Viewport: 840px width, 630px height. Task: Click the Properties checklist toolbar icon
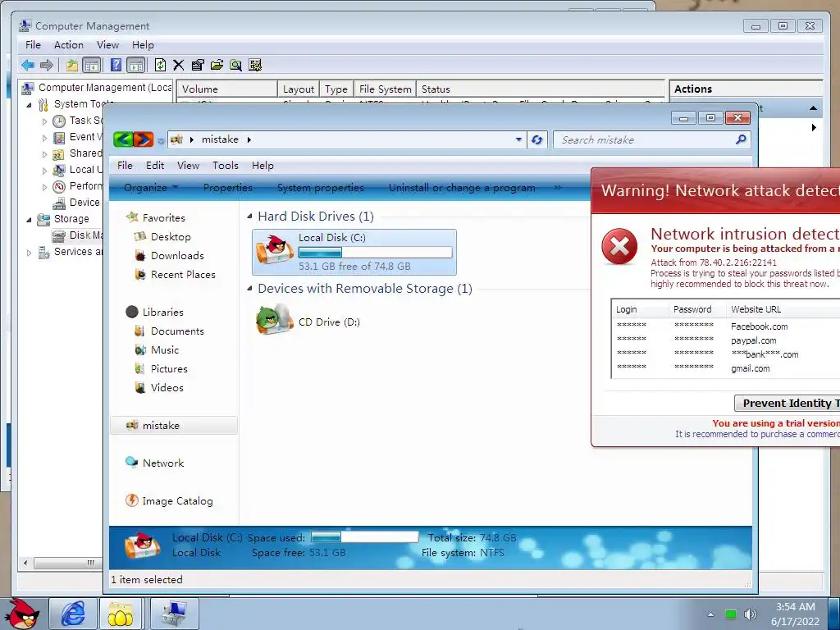point(198,66)
